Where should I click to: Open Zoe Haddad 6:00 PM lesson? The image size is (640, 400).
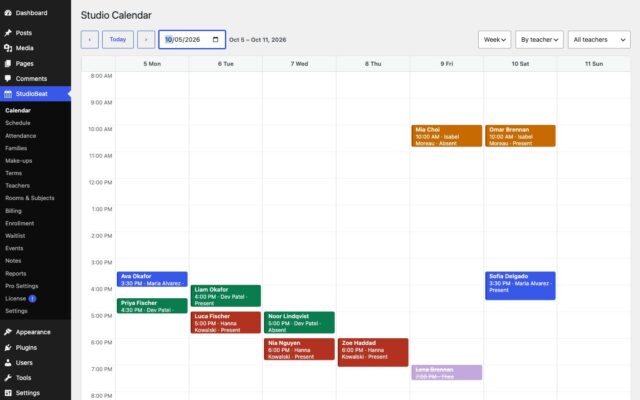(373, 352)
